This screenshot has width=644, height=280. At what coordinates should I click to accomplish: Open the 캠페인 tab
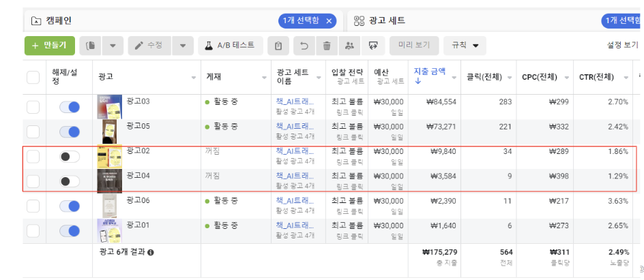pyautogui.click(x=60, y=20)
